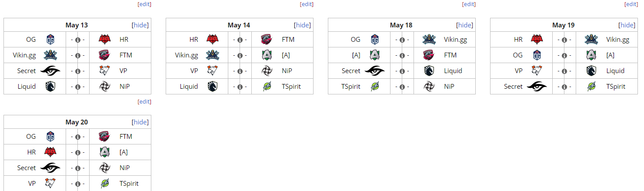Open info icon for OG vs HR match
The height and width of the screenshot is (191, 644).
[78, 40]
